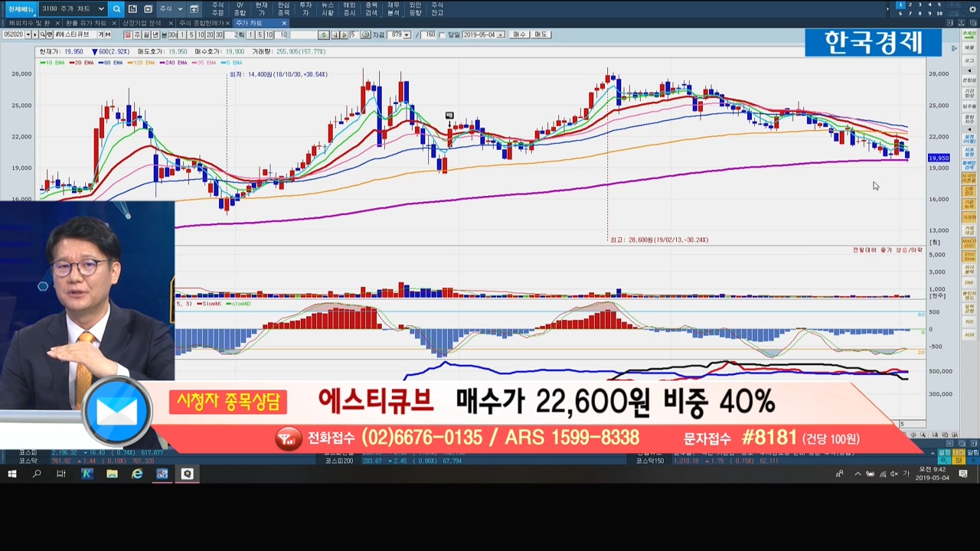Click the 매도 sell button
Image resolution: width=980 pixels, height=551 pixels.
[x=541, y=35]
